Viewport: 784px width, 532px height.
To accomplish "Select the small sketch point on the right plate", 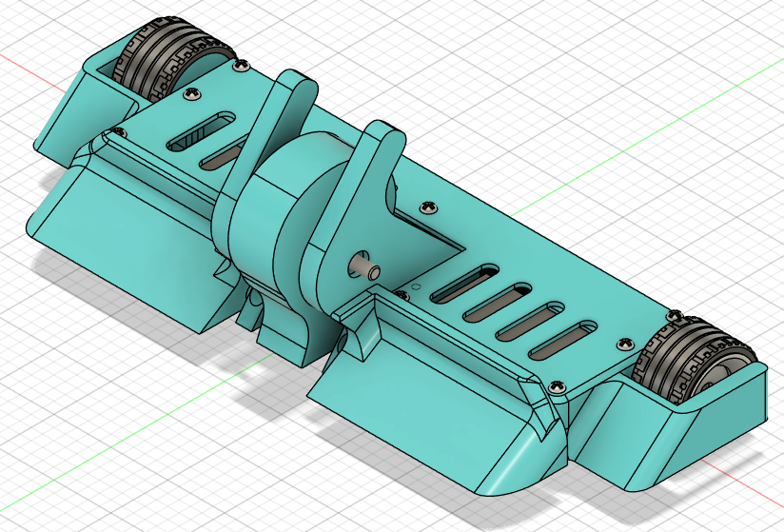I will [x=415, y=285].
